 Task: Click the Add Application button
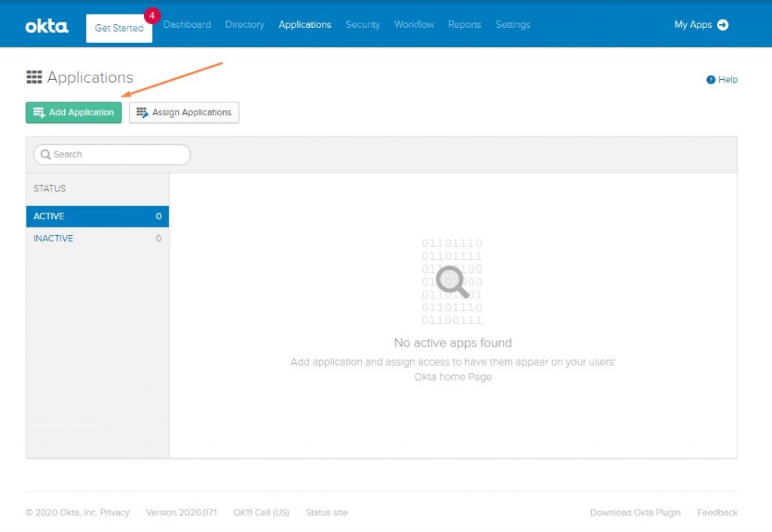(x=73, y=112)
